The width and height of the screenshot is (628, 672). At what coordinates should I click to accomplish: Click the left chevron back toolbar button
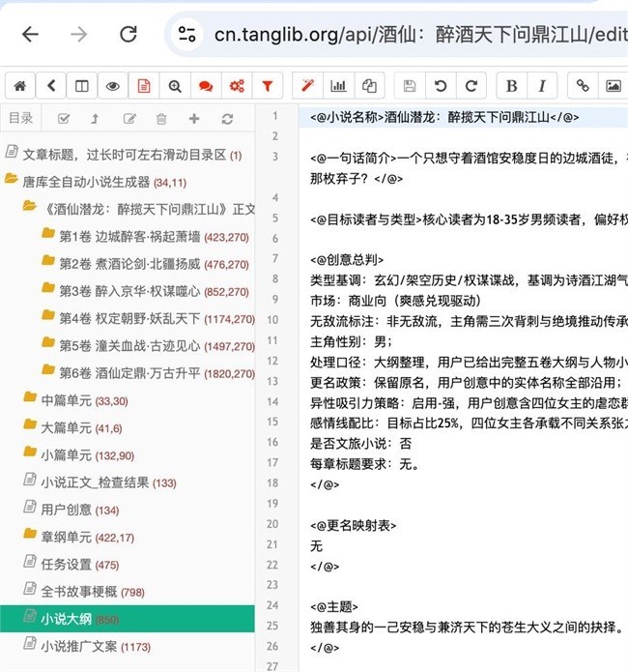coord(51,86)
